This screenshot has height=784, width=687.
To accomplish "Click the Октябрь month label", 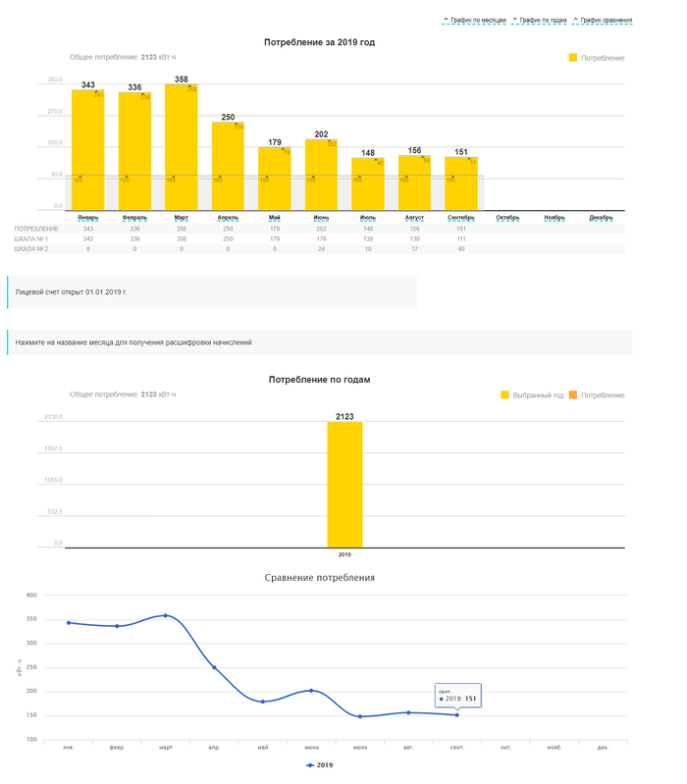I will 507,218.
